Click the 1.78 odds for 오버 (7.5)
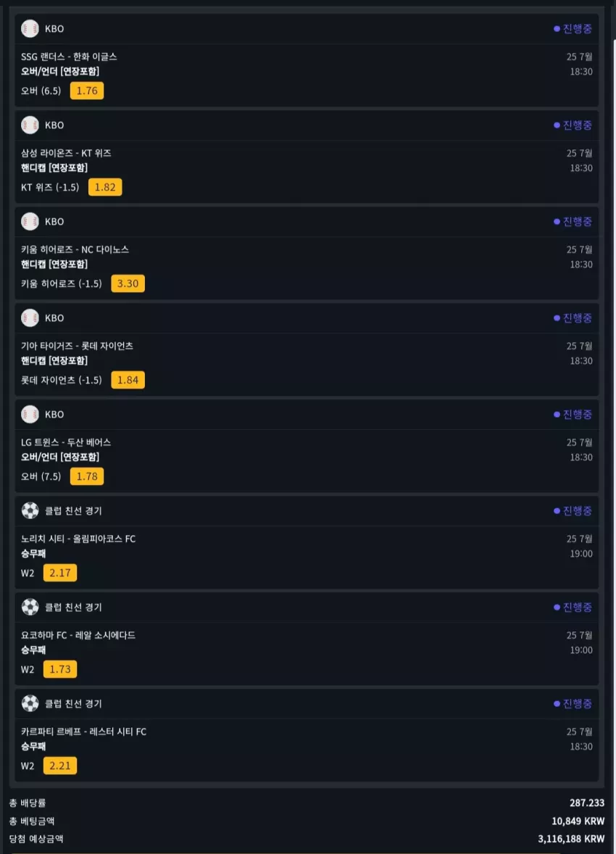Screen dimensions: 616x854 (x=86, y=476)
